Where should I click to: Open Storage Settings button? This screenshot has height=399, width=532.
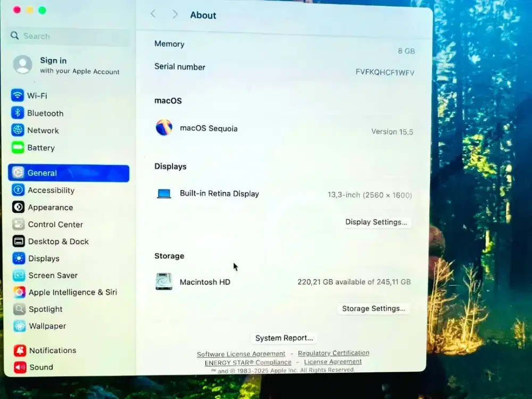[x=373, y=309]
